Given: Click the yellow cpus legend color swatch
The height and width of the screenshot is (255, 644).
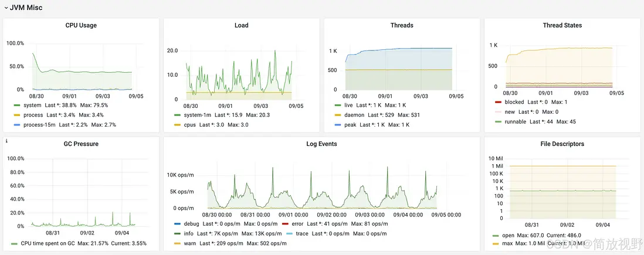Looking at the screenshot, I should 177,125.
